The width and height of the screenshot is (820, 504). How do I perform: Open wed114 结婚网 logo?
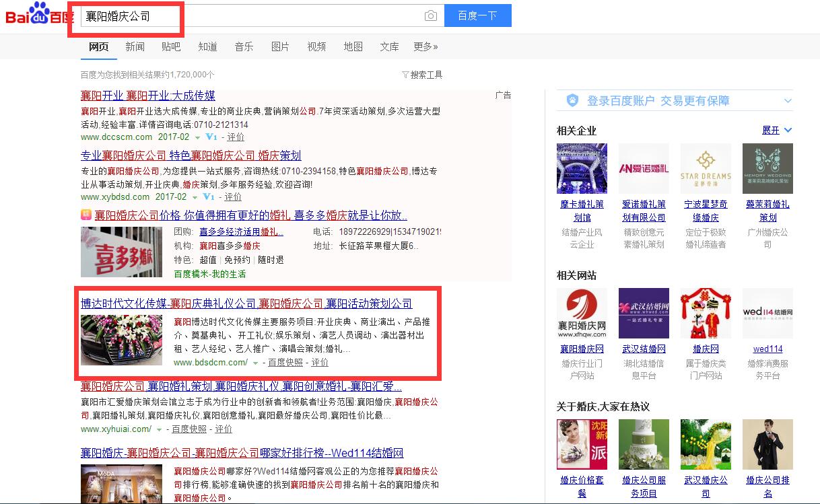[767, 313]
